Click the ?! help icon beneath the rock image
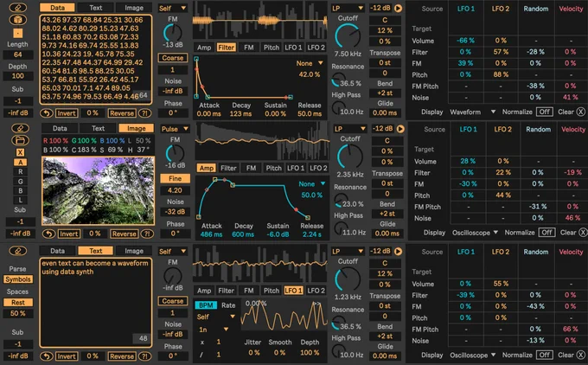Image resolution: width=588 pixels, height=365 pixels. pos(147,234)
